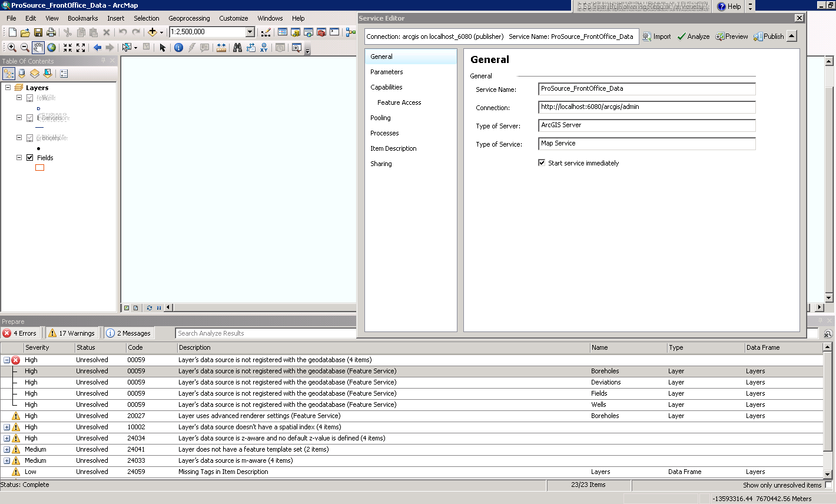The height and width of the screenshot is (504, 836).
Task: Save the current map document
Action: coord(38,32)
